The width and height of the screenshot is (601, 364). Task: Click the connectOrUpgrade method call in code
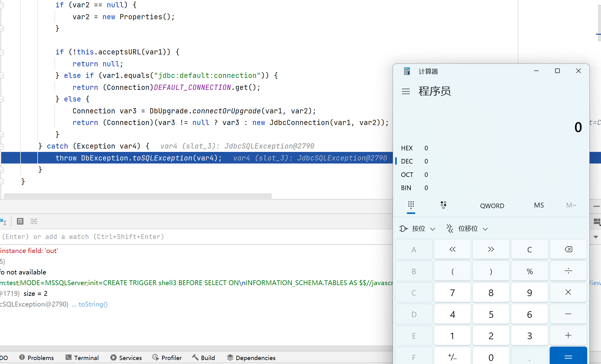[x=226, y=111]
